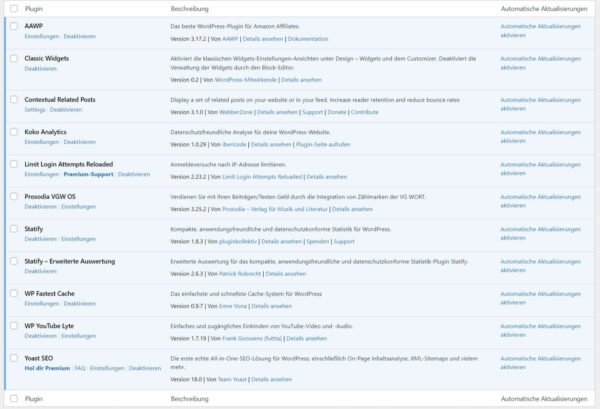Open AAWP Einstellungen link
Screen dimensions: 600x409
click(x=42, y=36)
